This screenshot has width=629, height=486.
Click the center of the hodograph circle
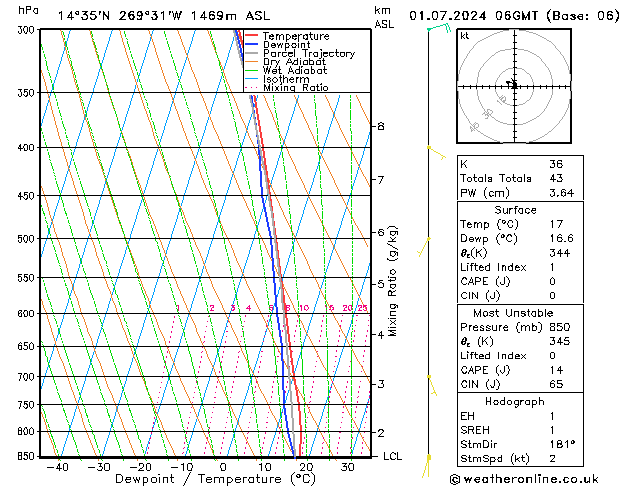click(512, 84)
